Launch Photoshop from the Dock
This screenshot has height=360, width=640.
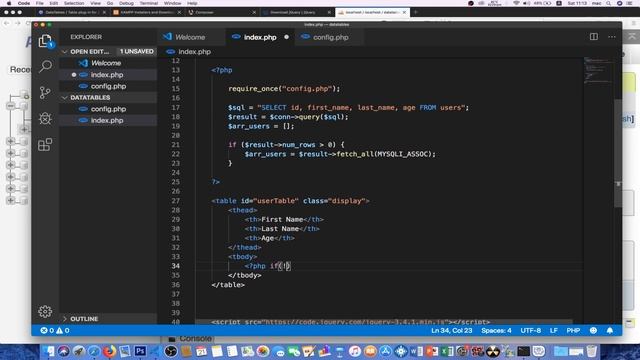tap(140, 351)
